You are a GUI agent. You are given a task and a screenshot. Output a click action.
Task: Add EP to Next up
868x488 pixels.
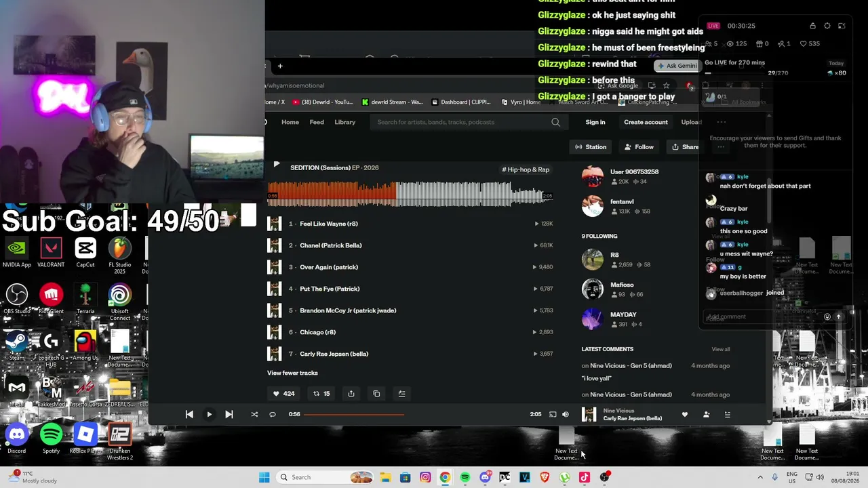click(401, 393)
